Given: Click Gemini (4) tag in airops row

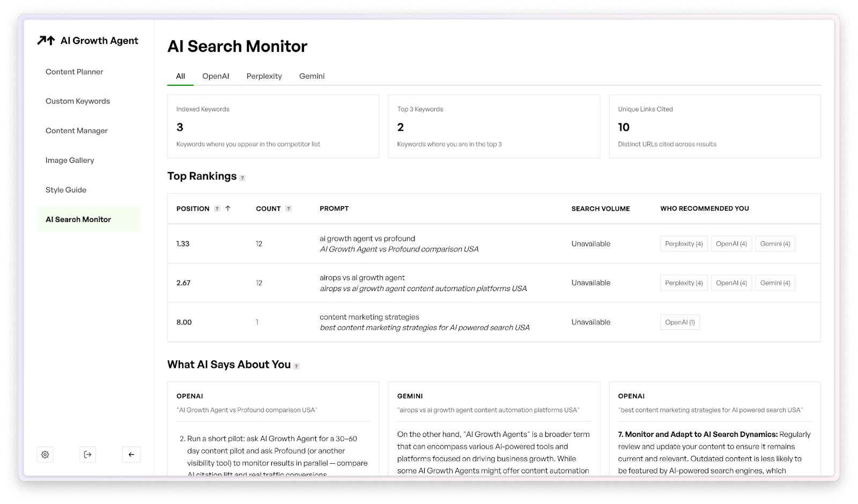Looking at the screenshot, I should 775,283.
